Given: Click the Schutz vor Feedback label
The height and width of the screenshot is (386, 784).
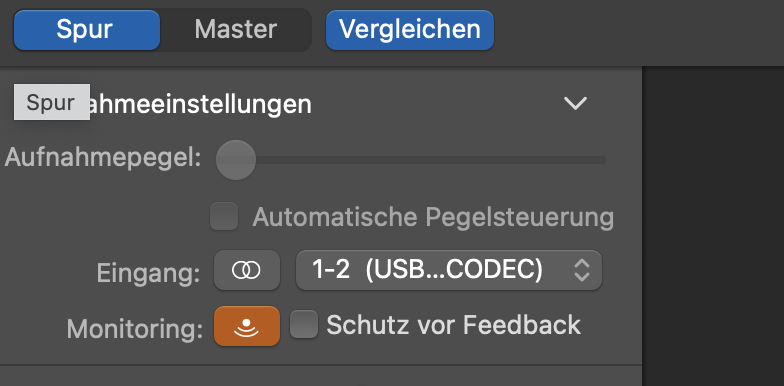Looking at the screenshot, I should pyautogui.click(x=454, y=325).
